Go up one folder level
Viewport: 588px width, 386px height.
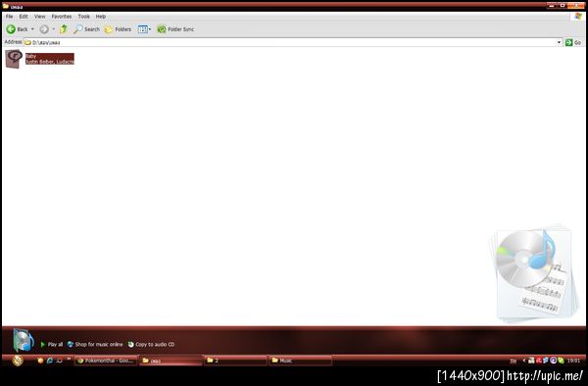[x=64, y=28]
